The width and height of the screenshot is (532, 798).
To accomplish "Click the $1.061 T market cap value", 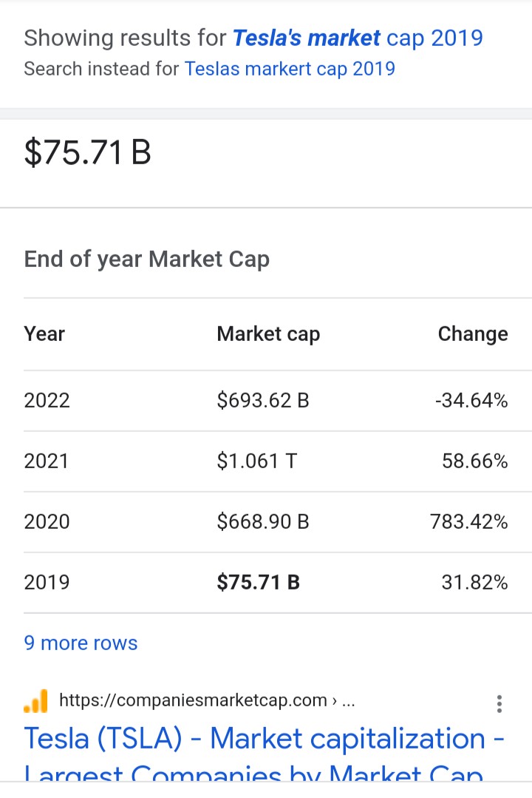I will click(257, 461).
